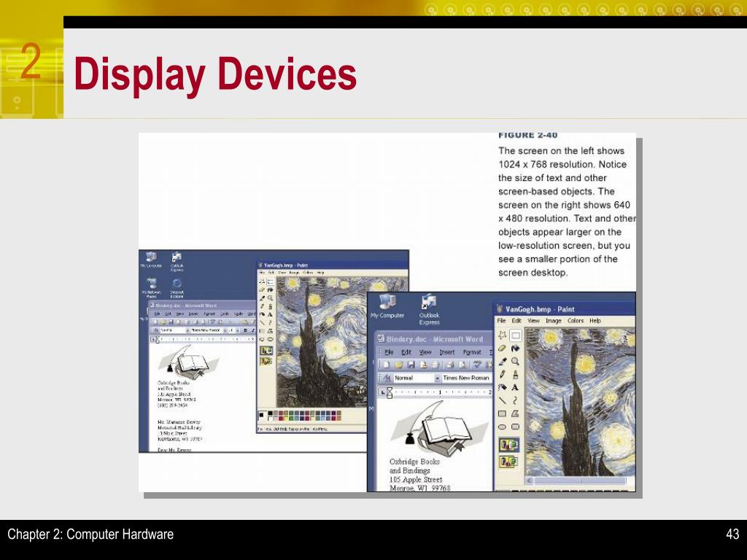Choose the Eraser tool in 640x480 Paint
Image resolution: width=747 pixels, height=560 pixels.
tap(502, 348)
